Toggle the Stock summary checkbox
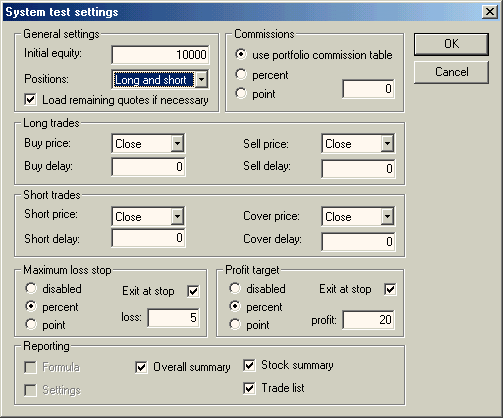Screen dimensions: 503x418 point(249,365)
